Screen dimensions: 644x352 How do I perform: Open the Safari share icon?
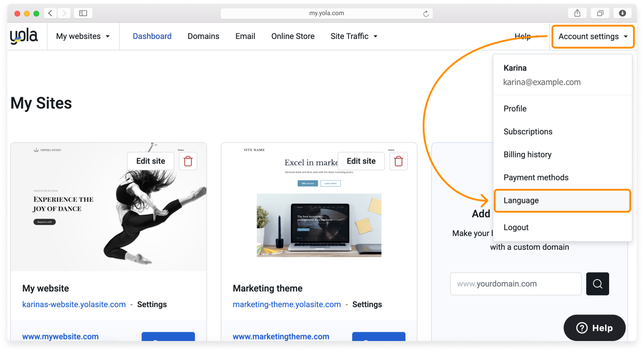577,13
